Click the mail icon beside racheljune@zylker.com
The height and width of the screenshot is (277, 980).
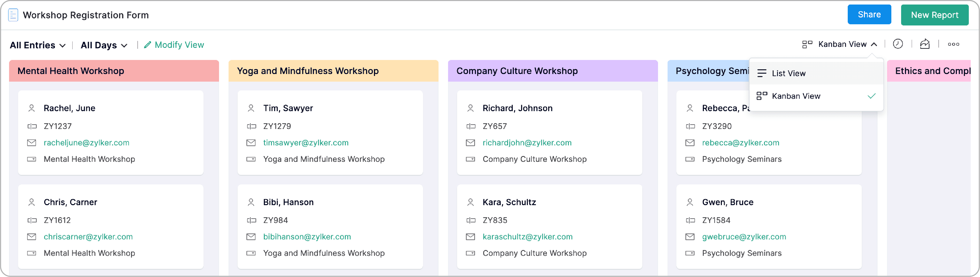click(x=31, y=143)
